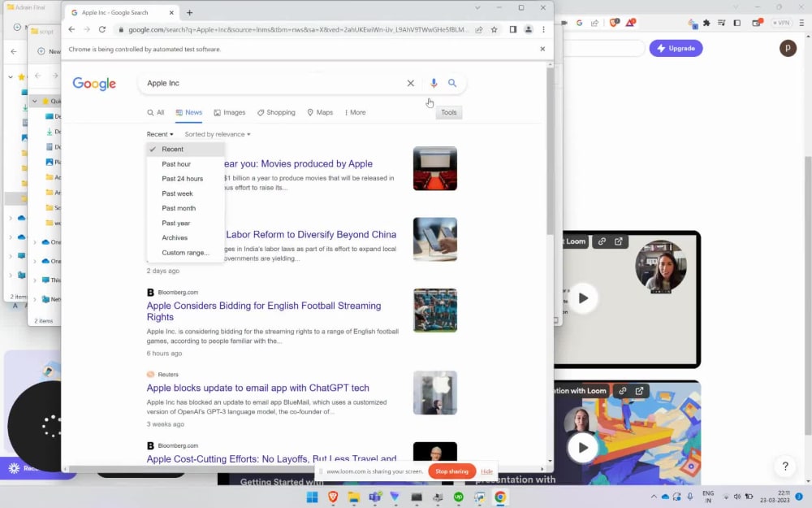
Task: Open Sorted by relevance dropdown
Action: coord(218,134)
